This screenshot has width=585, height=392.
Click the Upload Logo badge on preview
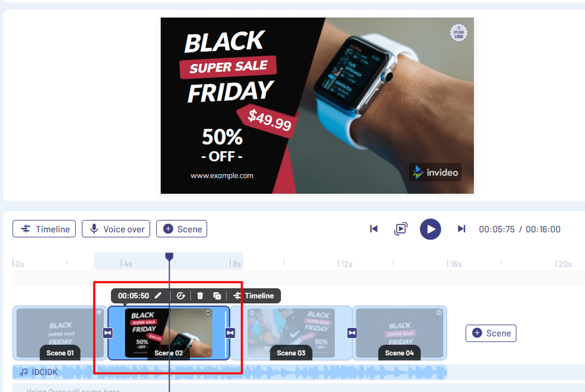click(458, 33)
